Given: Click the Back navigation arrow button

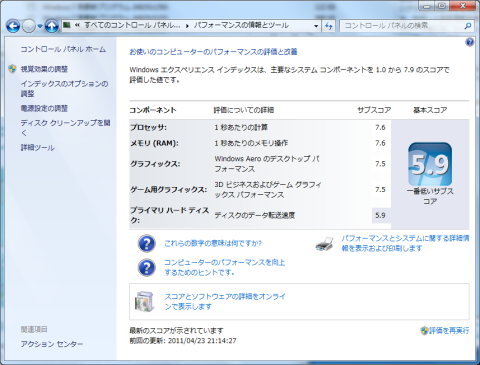Looking at the screenshot, I should point(13,26).
